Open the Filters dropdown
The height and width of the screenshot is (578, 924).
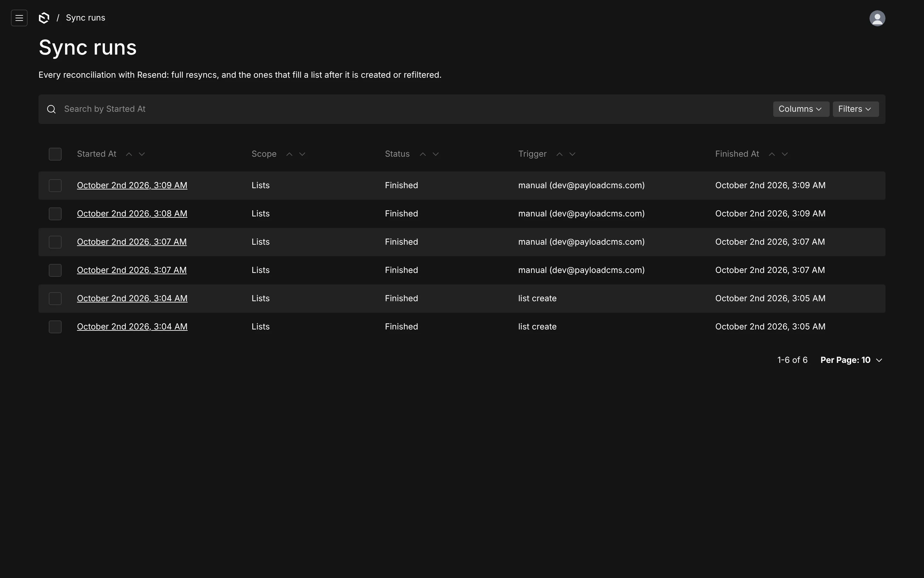click(855, 109)
